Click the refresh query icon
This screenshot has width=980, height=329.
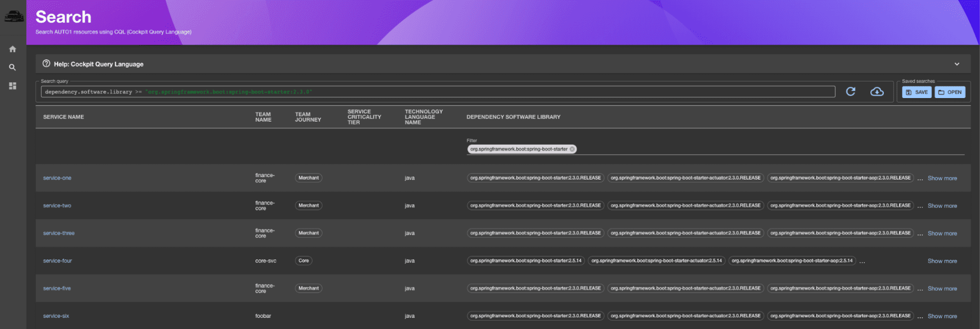[x=851, y=92]
